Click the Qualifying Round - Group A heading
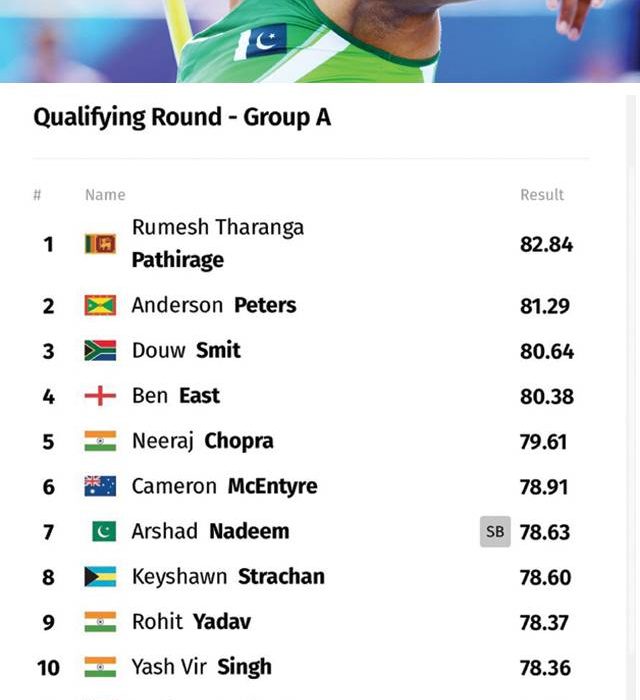 pyautogui.click(x=182, y=117)
